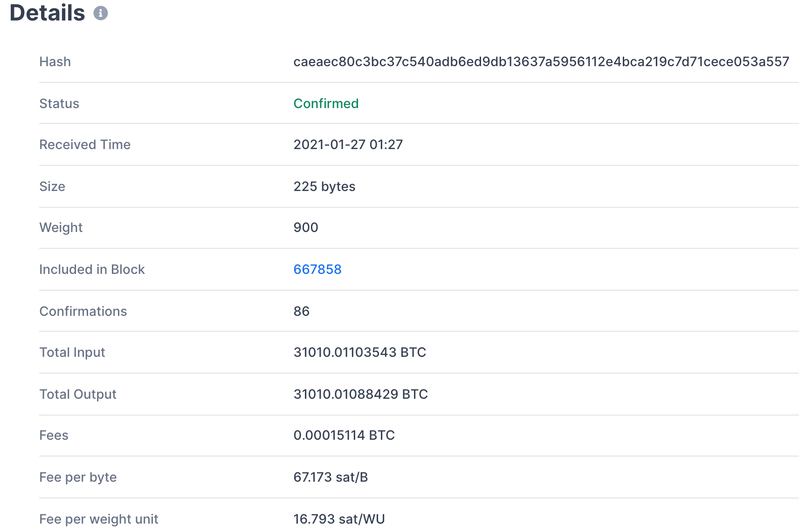799x532 pixels.
Task: Click the Confirmed status text
Action: coord(326,103)
